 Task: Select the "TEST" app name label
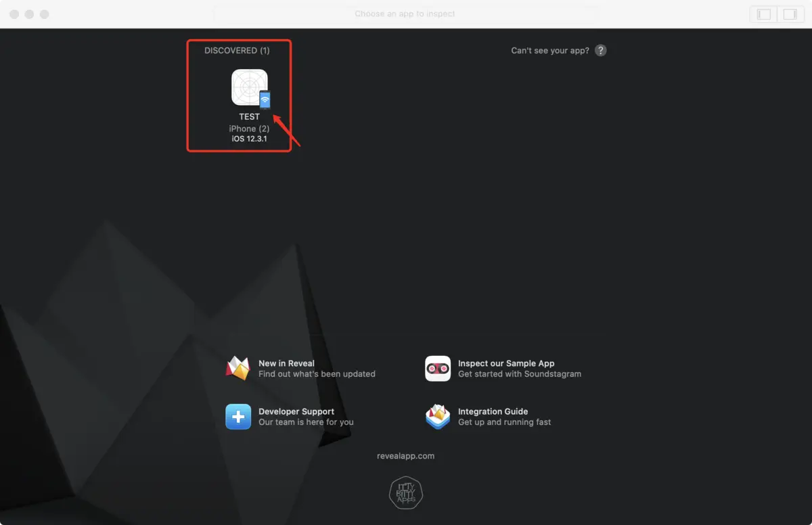point(249,117)
